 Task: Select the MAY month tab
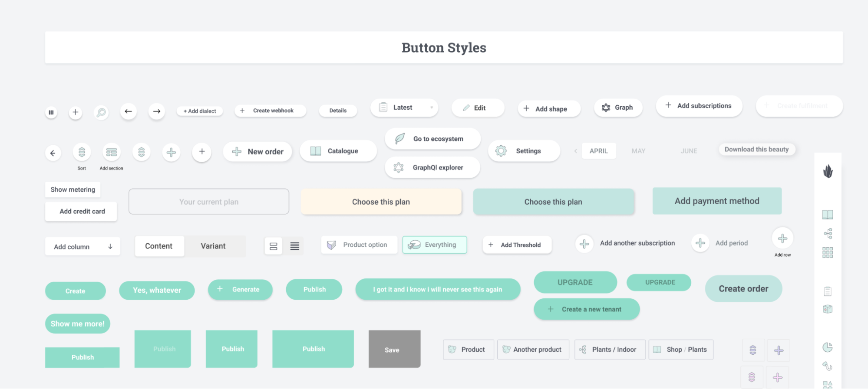click(638, 151)
